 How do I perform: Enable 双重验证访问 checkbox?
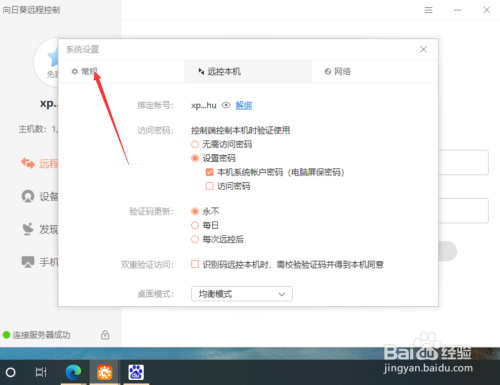point(195,264)
